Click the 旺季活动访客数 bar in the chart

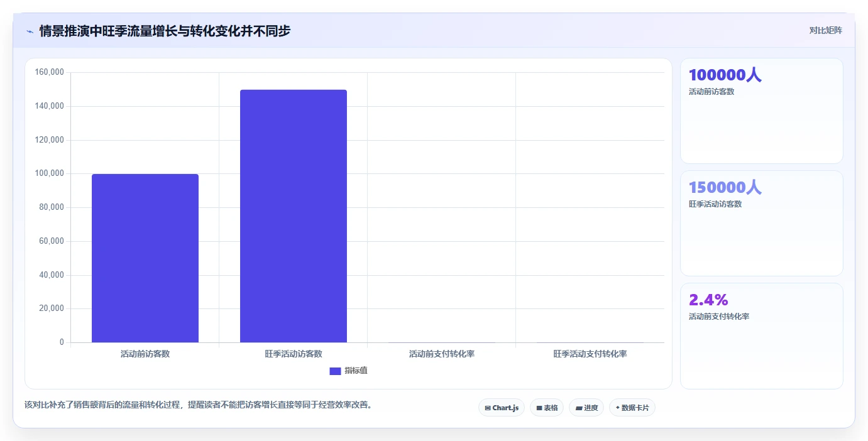(294, 216)
